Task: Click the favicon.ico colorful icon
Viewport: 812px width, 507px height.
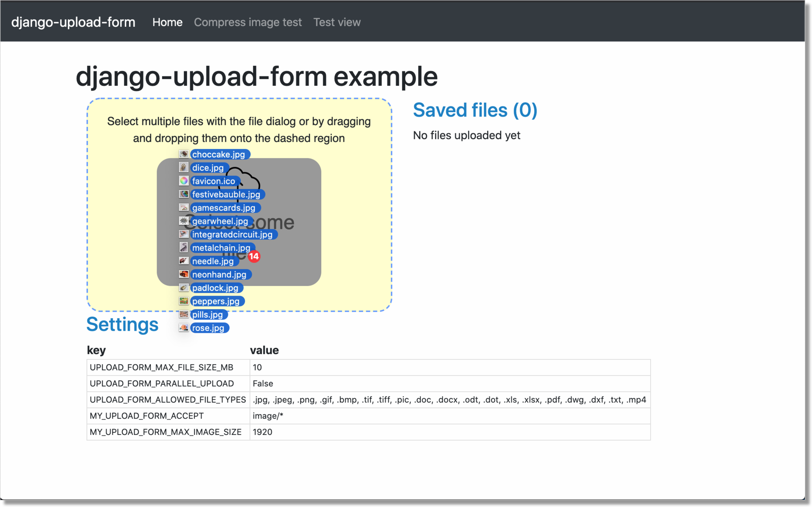Action: (x=184, y=181)
